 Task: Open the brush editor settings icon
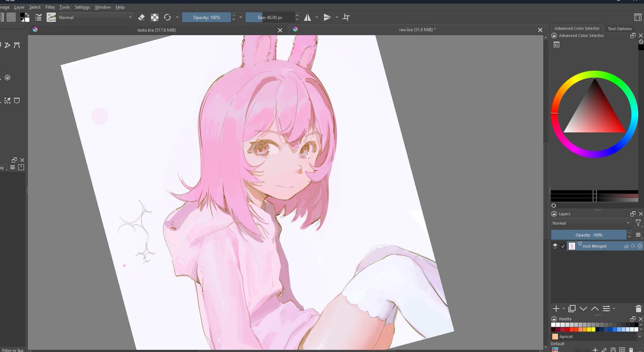(39, 17)
